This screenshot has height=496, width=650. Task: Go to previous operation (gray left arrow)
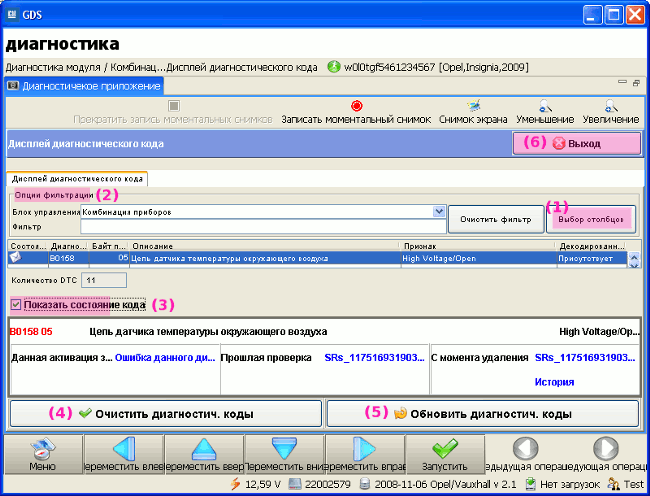tap(525, 448)
